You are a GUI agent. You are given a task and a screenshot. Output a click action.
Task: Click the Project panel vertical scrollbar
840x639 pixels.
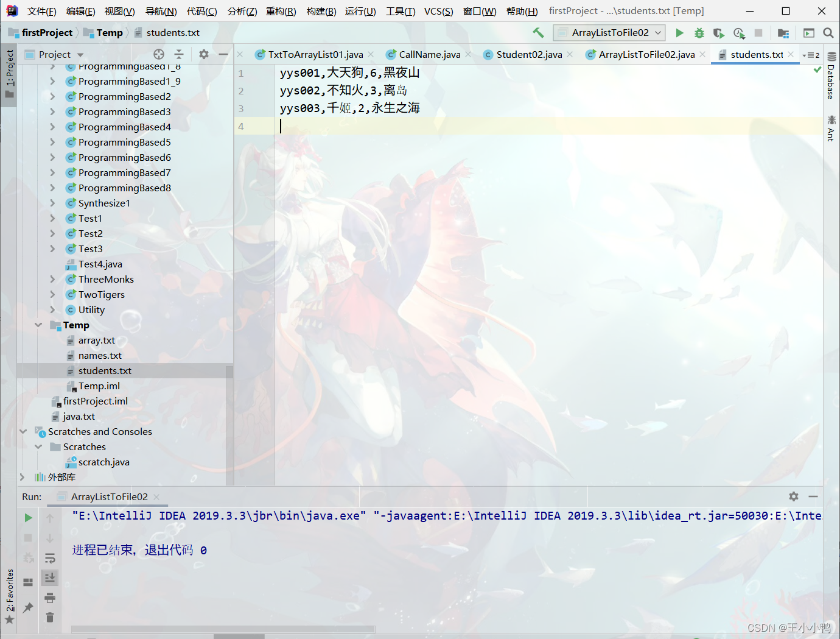tap(229, 425)
